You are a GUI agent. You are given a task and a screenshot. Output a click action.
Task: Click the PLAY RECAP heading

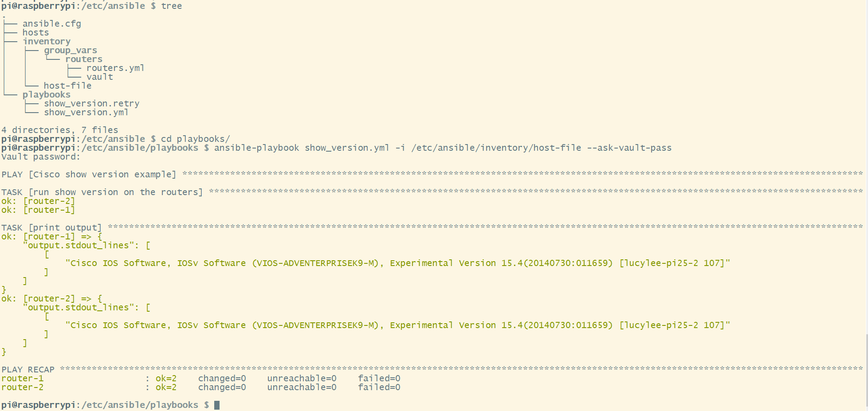pyautogui.click(x=28, y=370)
